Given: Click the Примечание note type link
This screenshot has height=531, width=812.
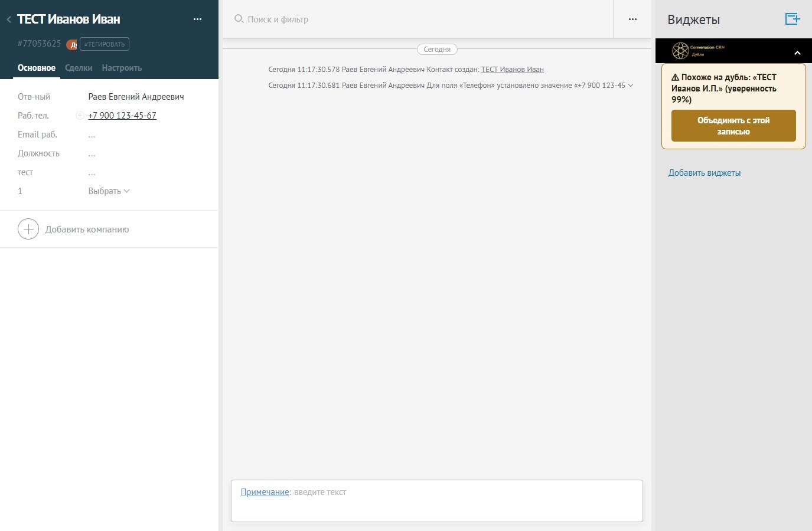Looking at the screenshot, I should pyautogui.click(x=265, y=492).
